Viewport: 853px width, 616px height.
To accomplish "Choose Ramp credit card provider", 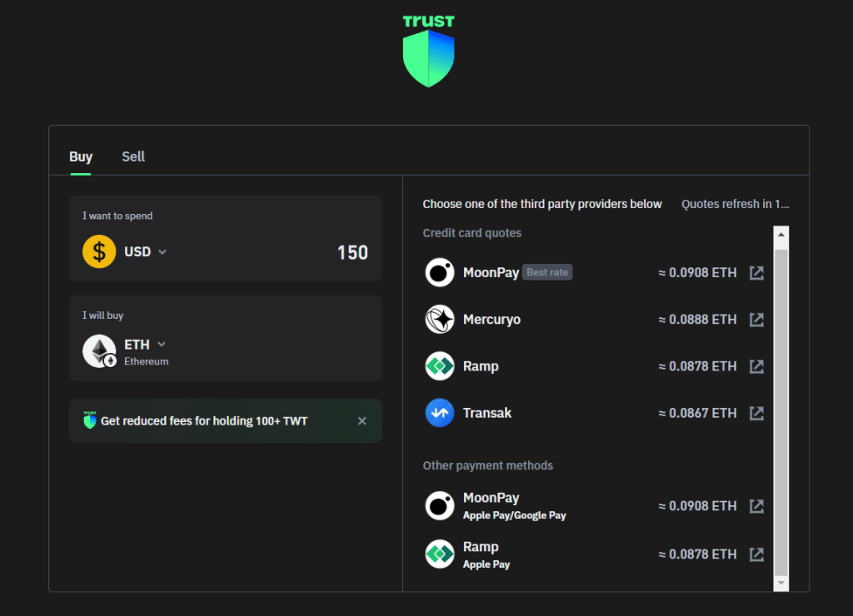I will 595,366.
